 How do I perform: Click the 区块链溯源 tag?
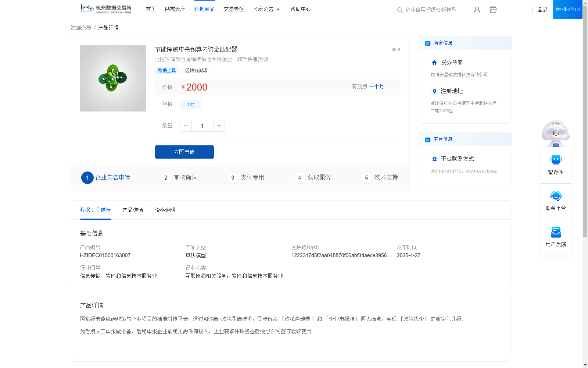196,71
